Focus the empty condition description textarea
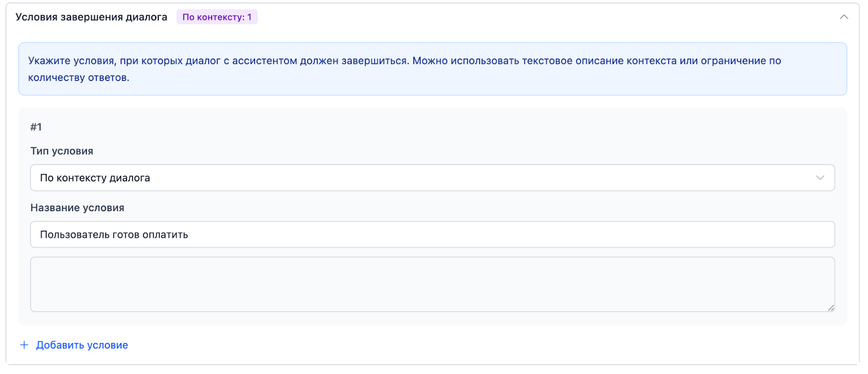The width and height of the screenshot is (868, 374). pos(432,284)
